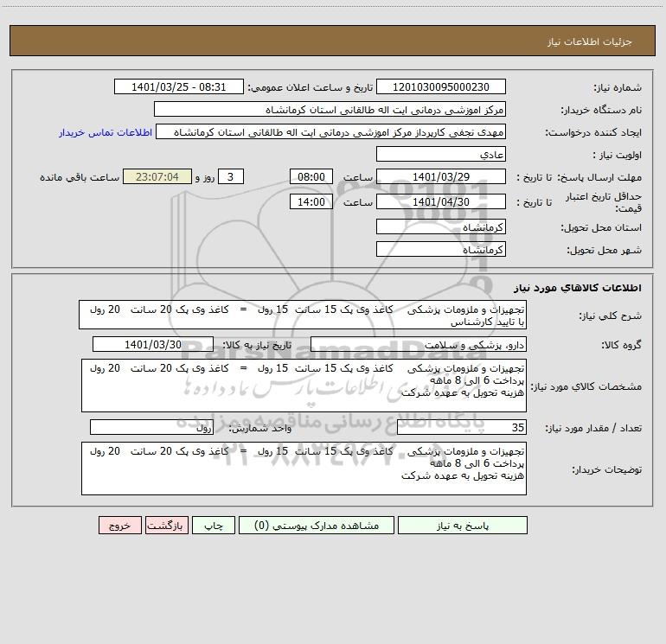Screen dimensions: 666x644
Task: Click buyer notes توضیحات خریدار text area
Action: coord(304,469)
